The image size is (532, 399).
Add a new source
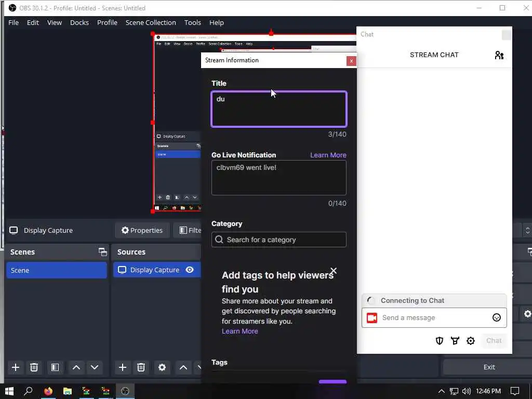[123, 367]
